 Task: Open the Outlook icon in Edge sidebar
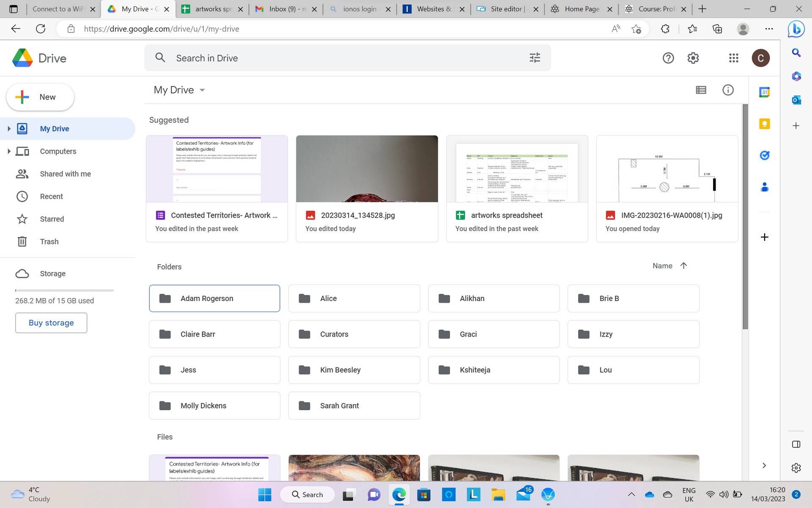(x=796, y=100)
